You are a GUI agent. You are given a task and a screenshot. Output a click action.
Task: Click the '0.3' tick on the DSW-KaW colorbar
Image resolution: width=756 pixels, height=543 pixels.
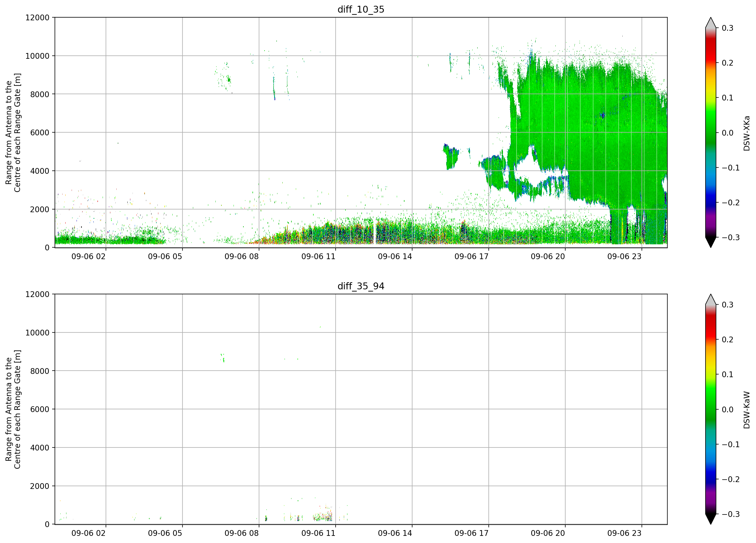point(728,304)
